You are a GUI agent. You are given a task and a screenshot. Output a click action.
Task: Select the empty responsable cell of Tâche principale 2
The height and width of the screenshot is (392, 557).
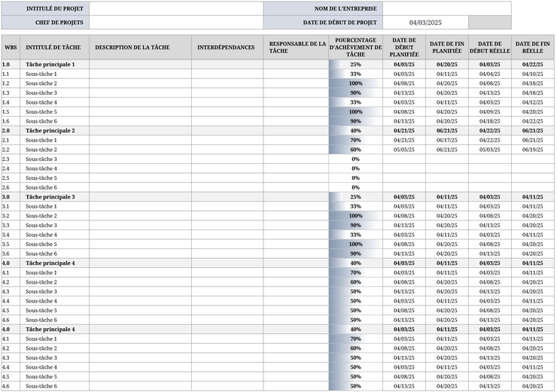pyautogui.click(x=297, y=131)
